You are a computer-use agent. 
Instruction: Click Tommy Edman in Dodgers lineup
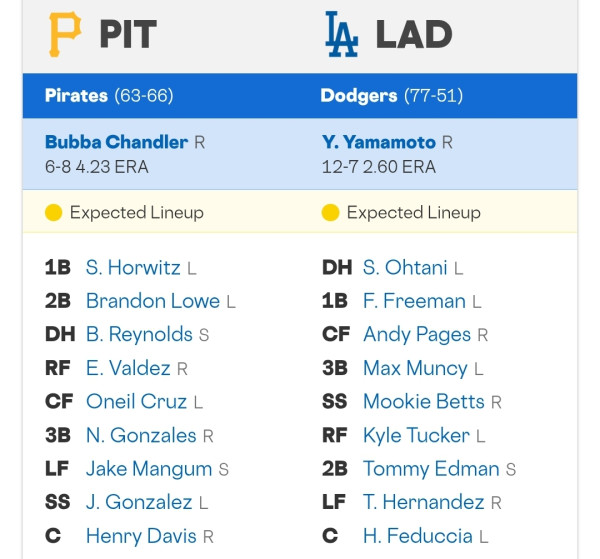point(431,469)
